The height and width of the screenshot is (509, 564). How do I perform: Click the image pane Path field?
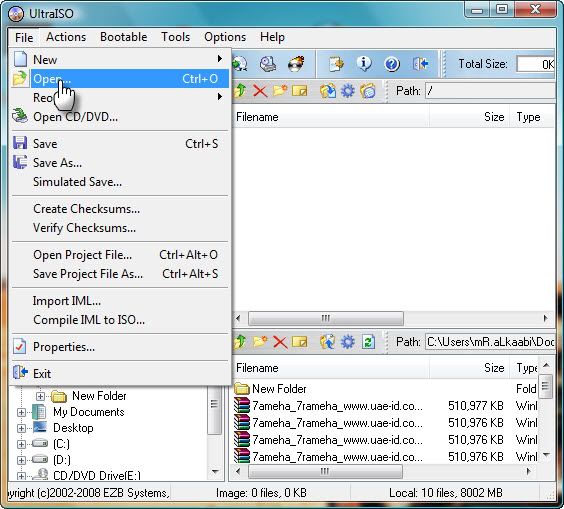click(x=490, y=91)
